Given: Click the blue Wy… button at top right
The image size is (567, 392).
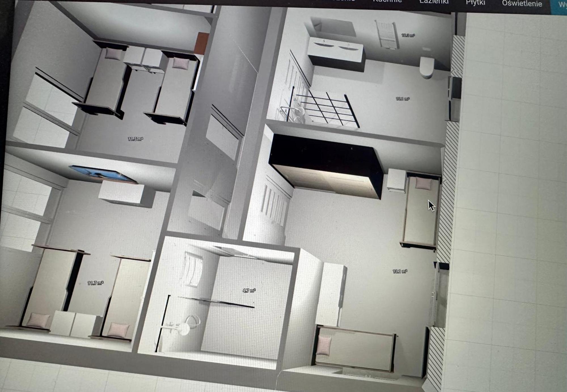Looking at the screenshot, I should pyautogui.click(x=559, y=7).
